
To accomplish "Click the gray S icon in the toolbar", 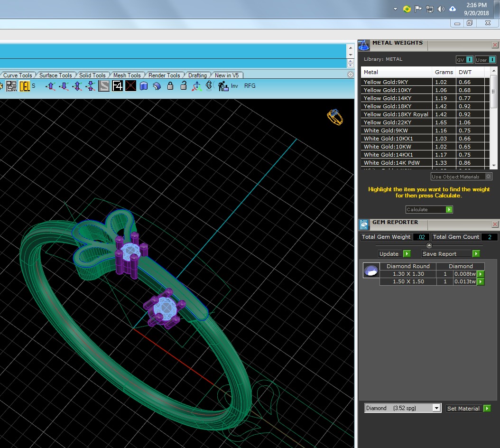I will pyautogui.click(x=104, y=86).
